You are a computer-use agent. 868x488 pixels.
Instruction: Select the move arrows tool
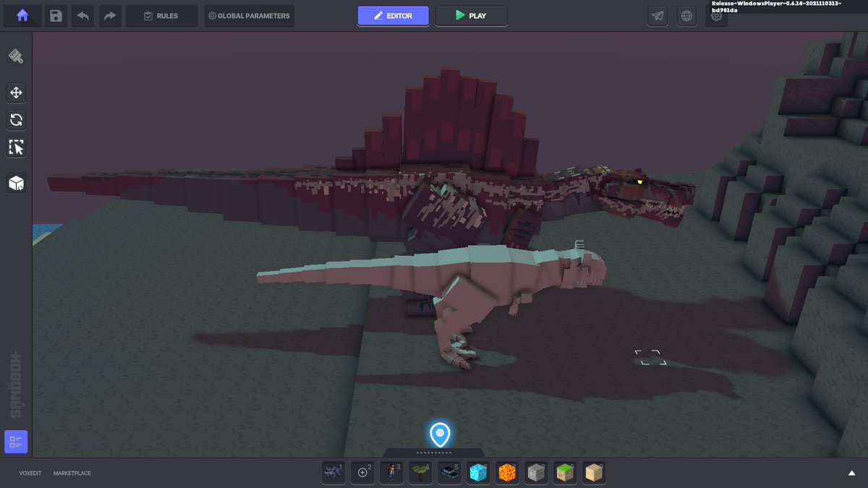pos(16,93)
